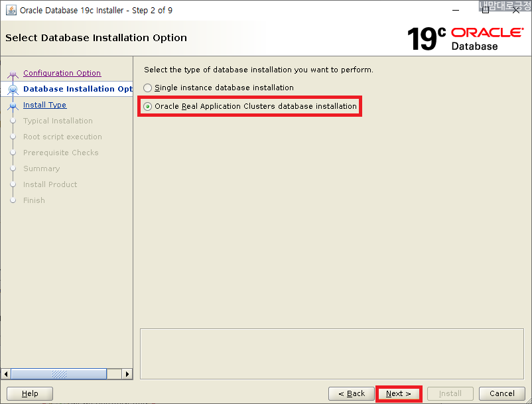Click the Next button
Viewport: 532px width, 404px height.
point(398,393)
